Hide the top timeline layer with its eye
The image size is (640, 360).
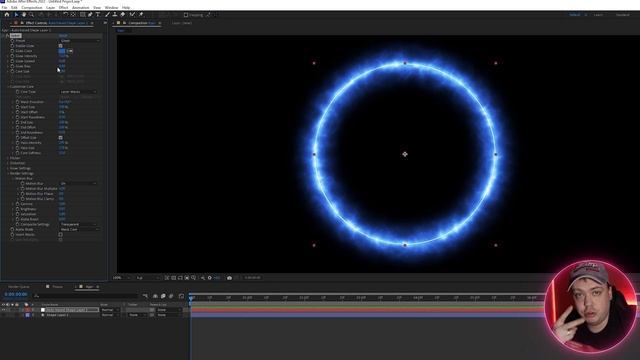(3, 310)
